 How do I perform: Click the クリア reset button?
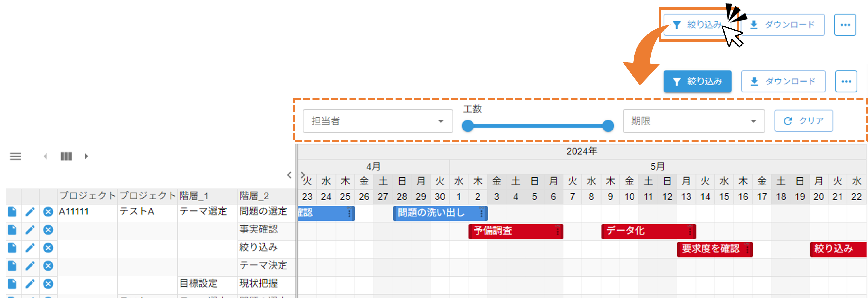804,121
